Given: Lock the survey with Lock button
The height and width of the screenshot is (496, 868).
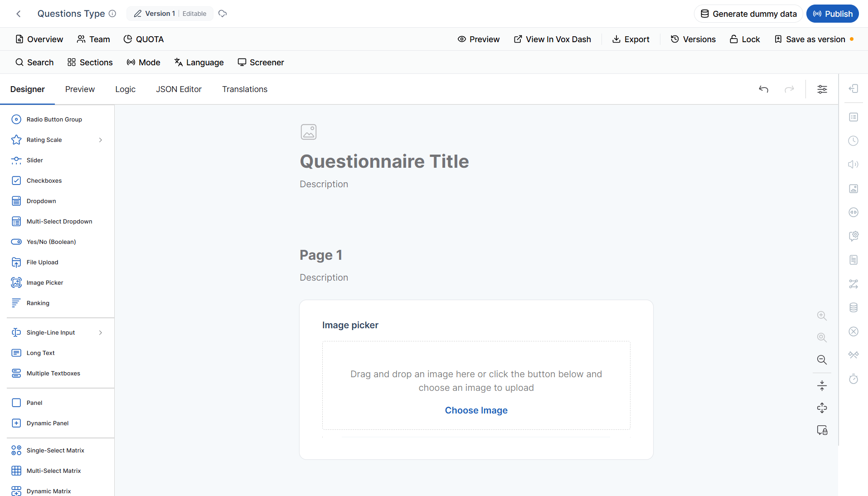Looking at the screenshot, I should click(744, 39).
